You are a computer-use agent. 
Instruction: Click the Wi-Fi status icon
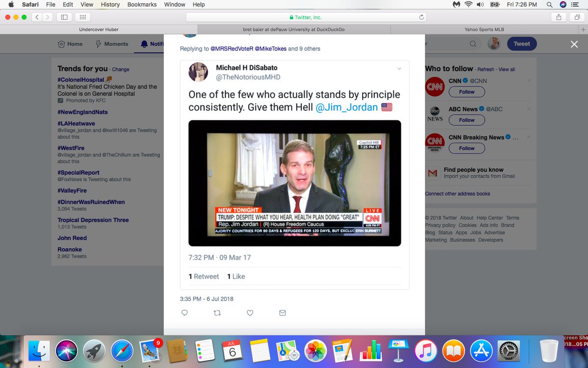pos(468,4)
